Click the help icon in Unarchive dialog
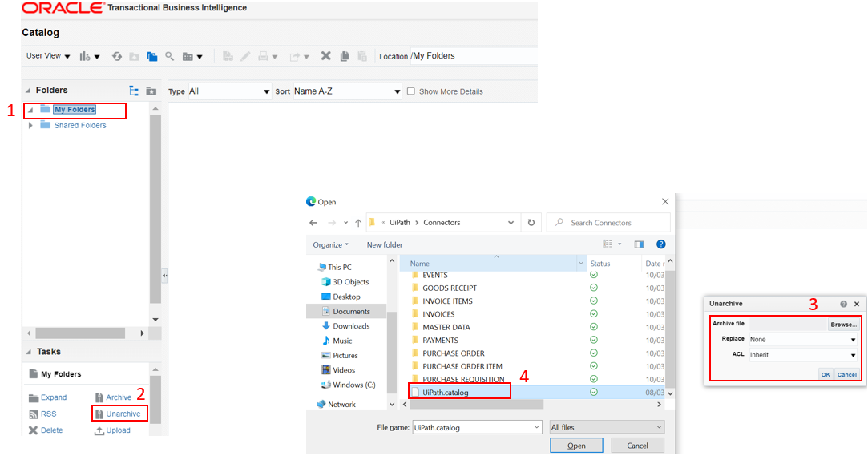This screenshot has width=868, height=464. (843, 305)
